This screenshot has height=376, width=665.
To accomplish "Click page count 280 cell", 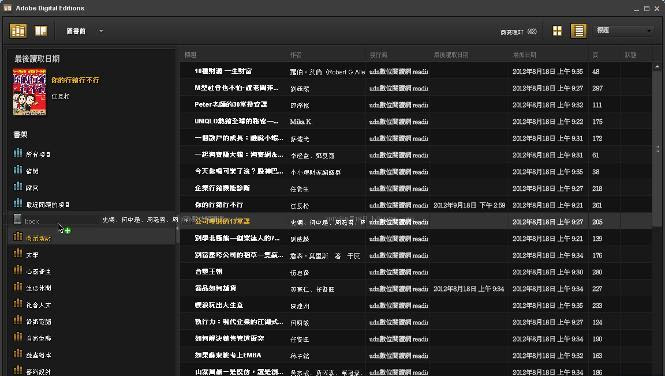I will pyautogui.click(x=597, y=272).
